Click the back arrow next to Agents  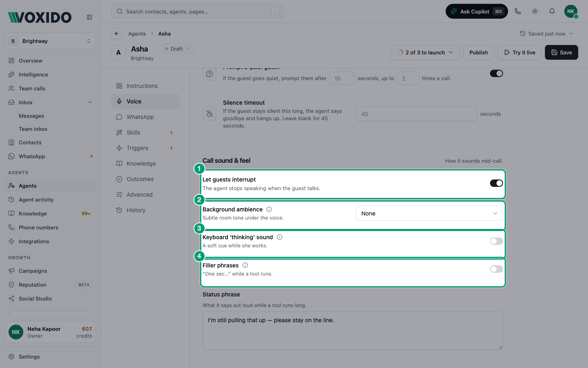tap(117, 34)
